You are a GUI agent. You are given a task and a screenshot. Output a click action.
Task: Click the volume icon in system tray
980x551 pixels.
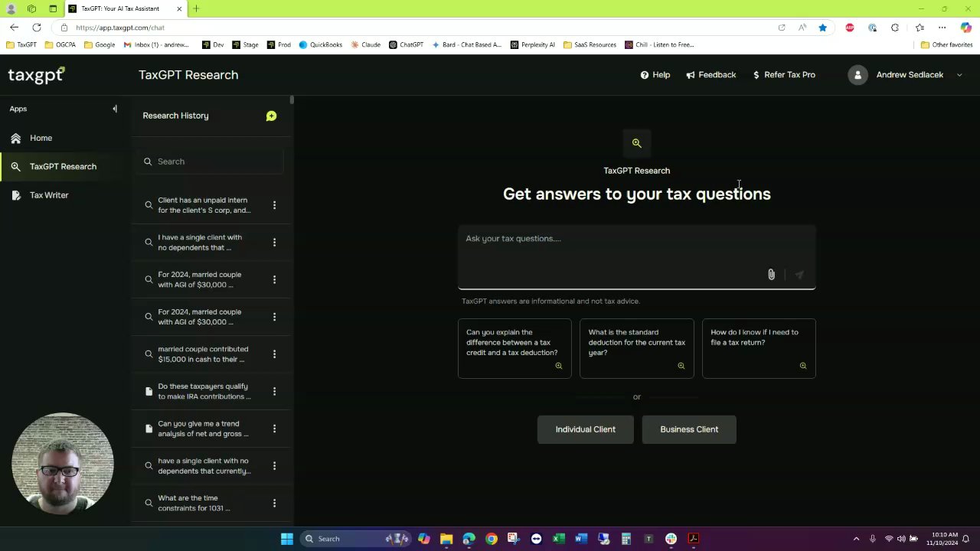(901, 539)
